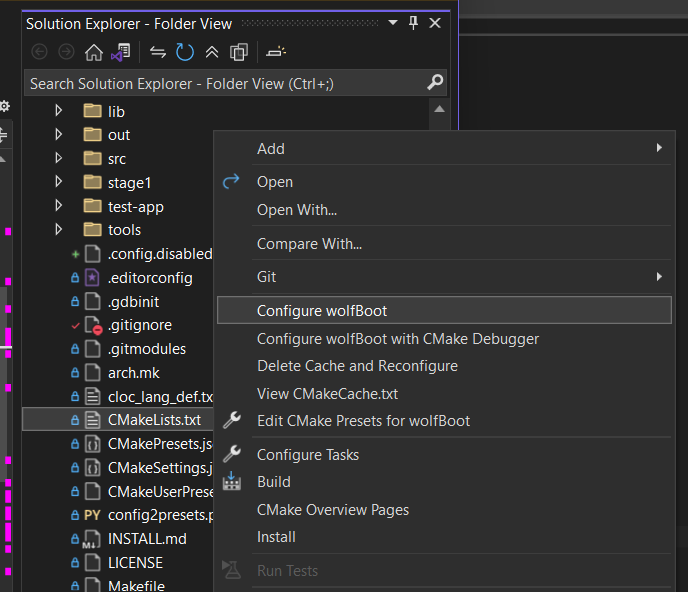
Task: Expand the lib folder
Action: pyautogui.click(x=58, y=111)
